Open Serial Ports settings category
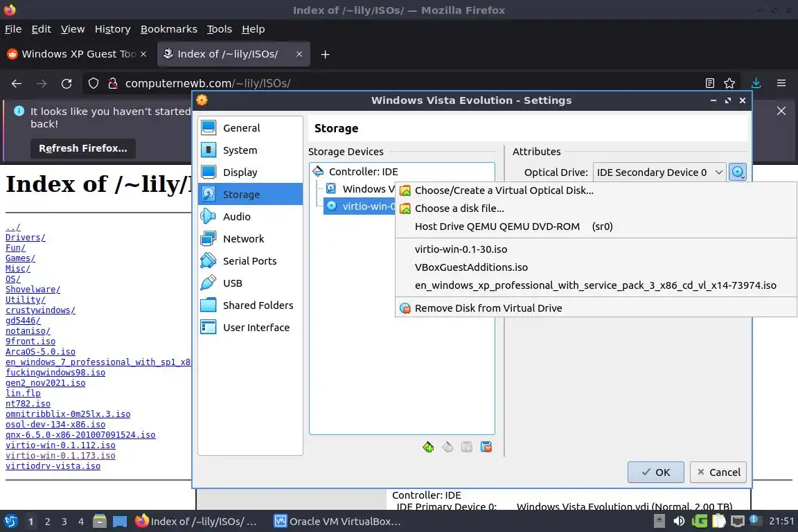Image resolution: width=798 pixels, height=532 pixels. (250, 260)
